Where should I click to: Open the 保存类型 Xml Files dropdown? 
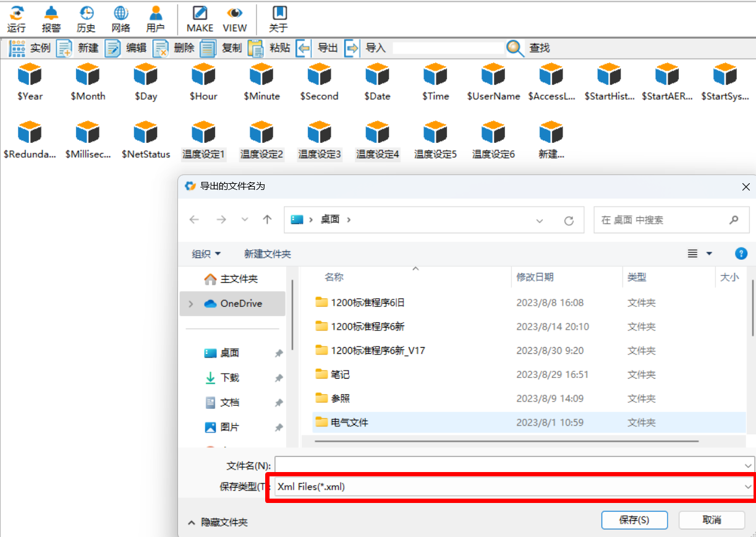512,487
